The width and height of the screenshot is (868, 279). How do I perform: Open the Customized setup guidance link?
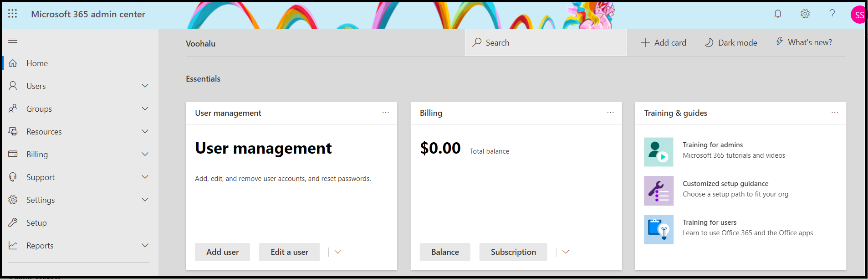point(725,184)
